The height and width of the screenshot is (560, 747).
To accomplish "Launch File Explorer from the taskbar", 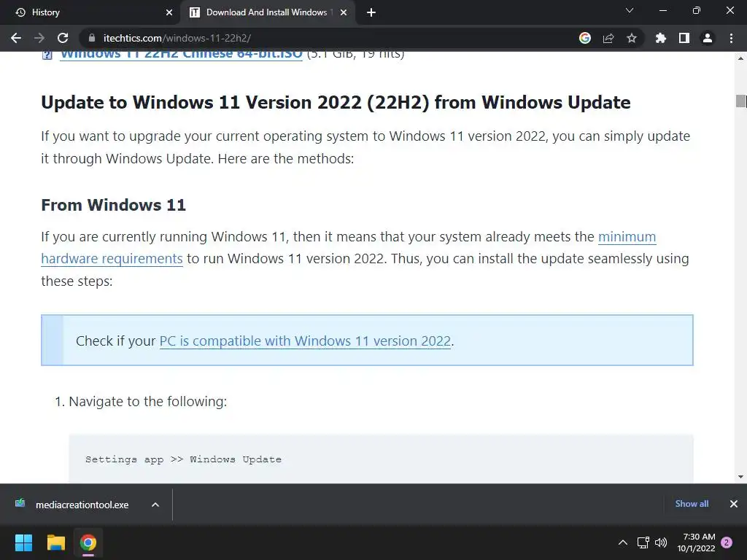I will [55, 542].
